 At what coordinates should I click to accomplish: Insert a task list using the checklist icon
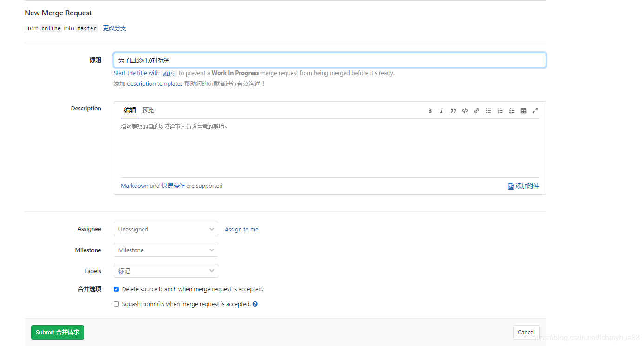pos(512,110)
